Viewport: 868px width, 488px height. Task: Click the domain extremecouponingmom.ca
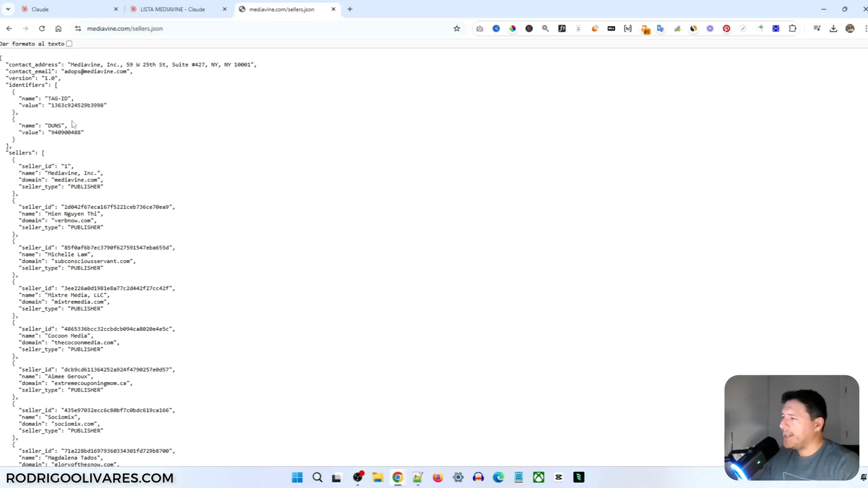(x=90, y=383)
